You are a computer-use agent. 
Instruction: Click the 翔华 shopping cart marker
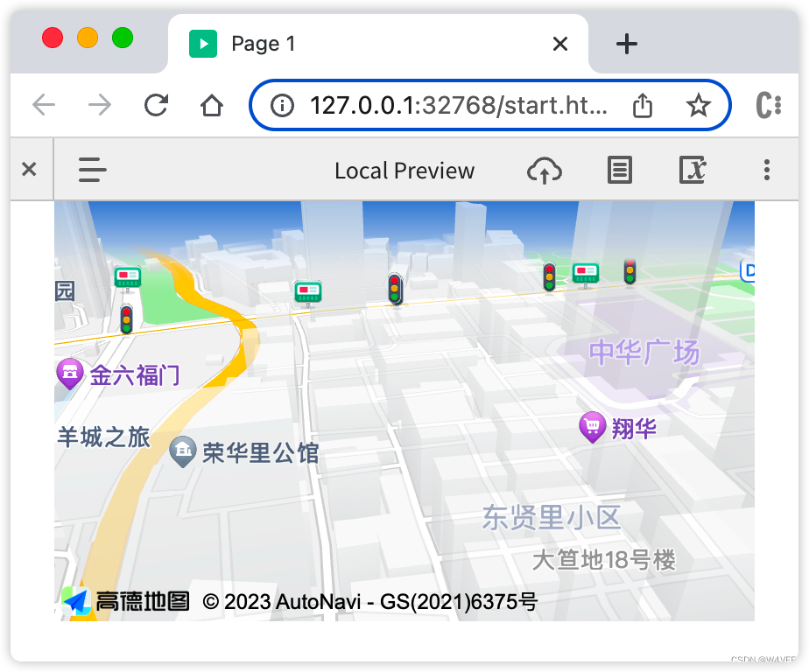click(x=593, y=427)
